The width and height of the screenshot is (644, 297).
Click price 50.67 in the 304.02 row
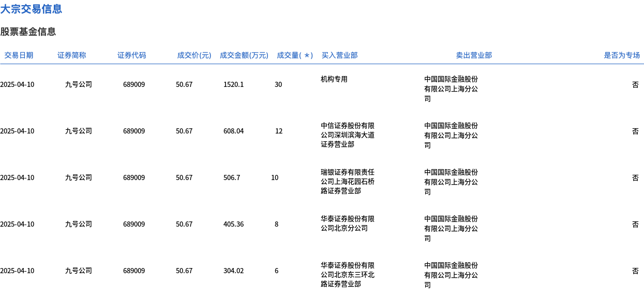coord(184,271)
